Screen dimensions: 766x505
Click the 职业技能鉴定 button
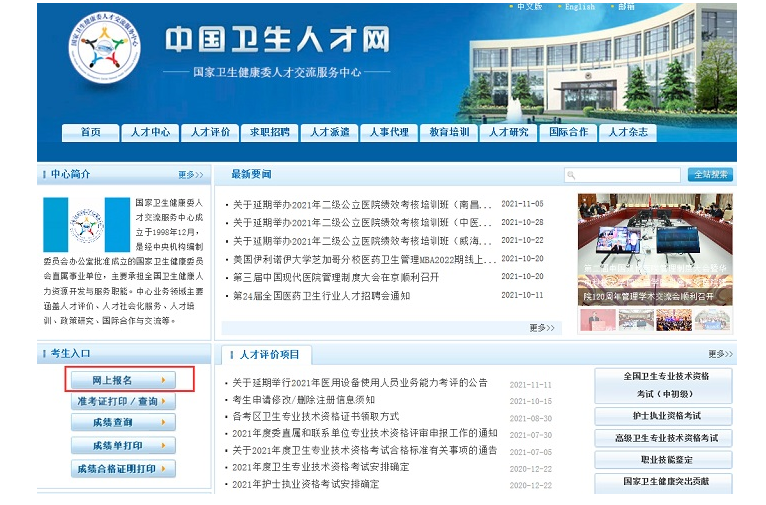pyautogui.click(x=663, y=460)
